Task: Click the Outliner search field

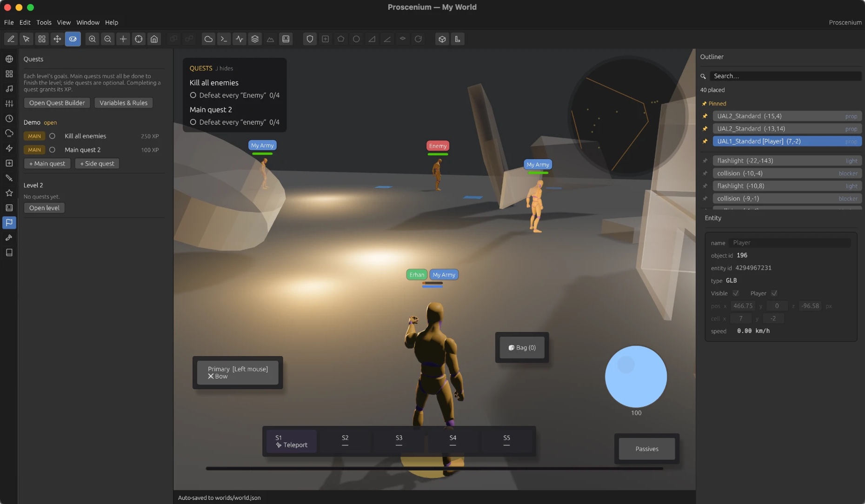Action: (785, 76)
